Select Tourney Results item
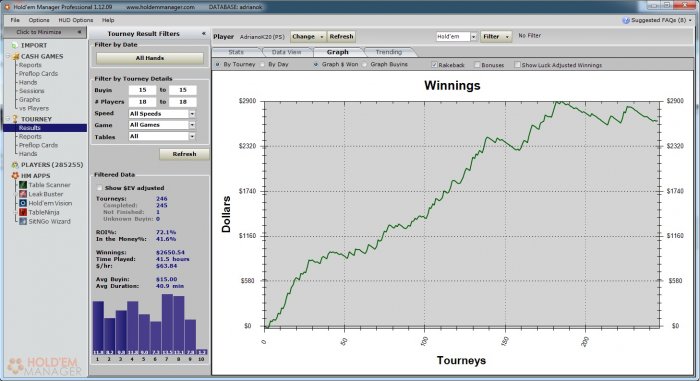Image resolution: width=700 pixels, height=381 pixels. pos(45,128)
